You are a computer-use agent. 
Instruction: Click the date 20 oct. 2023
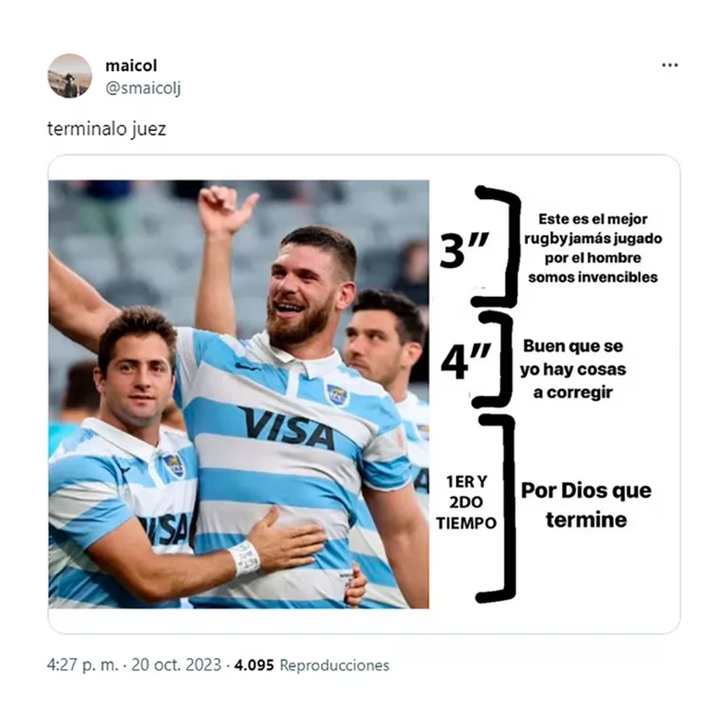click(x=176, y=664)
